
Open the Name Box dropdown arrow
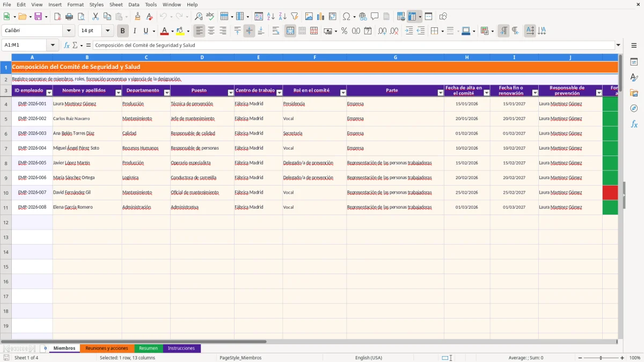53,45
